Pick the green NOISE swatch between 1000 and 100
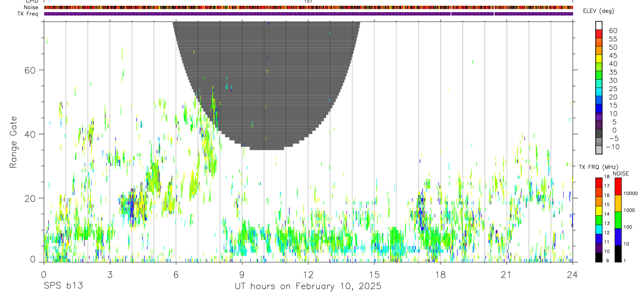 618,219
